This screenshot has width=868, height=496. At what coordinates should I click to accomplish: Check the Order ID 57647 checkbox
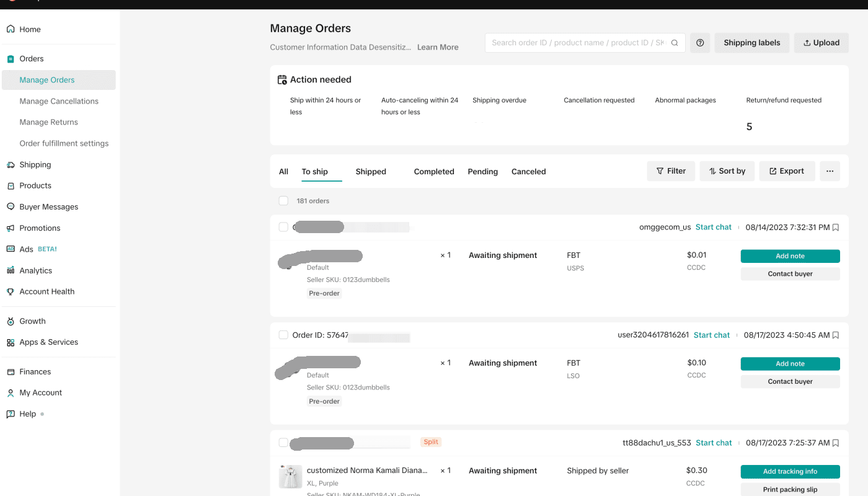coord(283,335)
